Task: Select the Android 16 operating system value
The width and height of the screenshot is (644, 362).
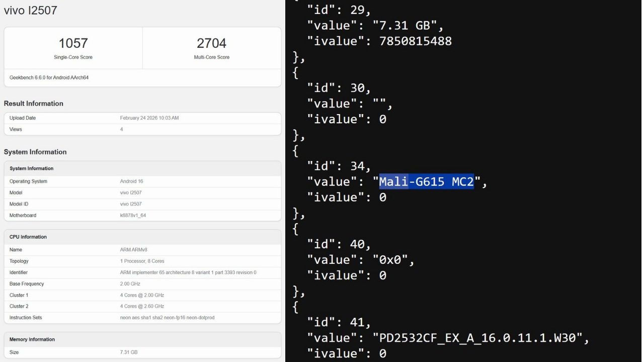Action: pos(131,182)
